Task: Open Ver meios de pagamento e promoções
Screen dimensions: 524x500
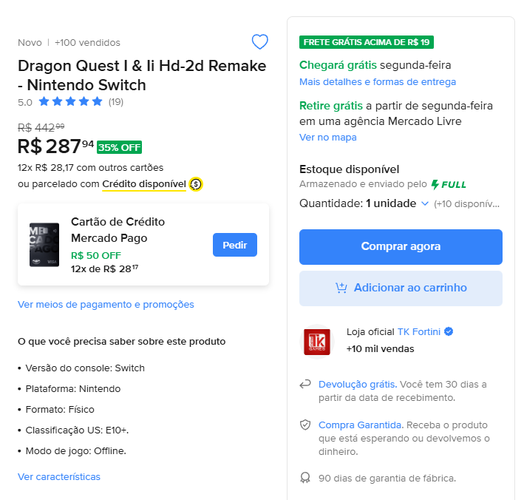Action: (106, 304)
